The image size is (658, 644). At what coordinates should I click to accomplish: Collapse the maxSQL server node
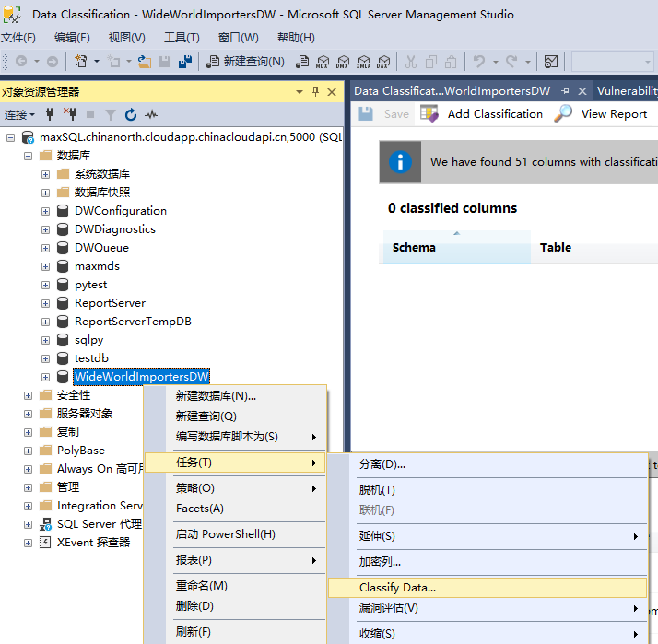[x=10, y=137]
